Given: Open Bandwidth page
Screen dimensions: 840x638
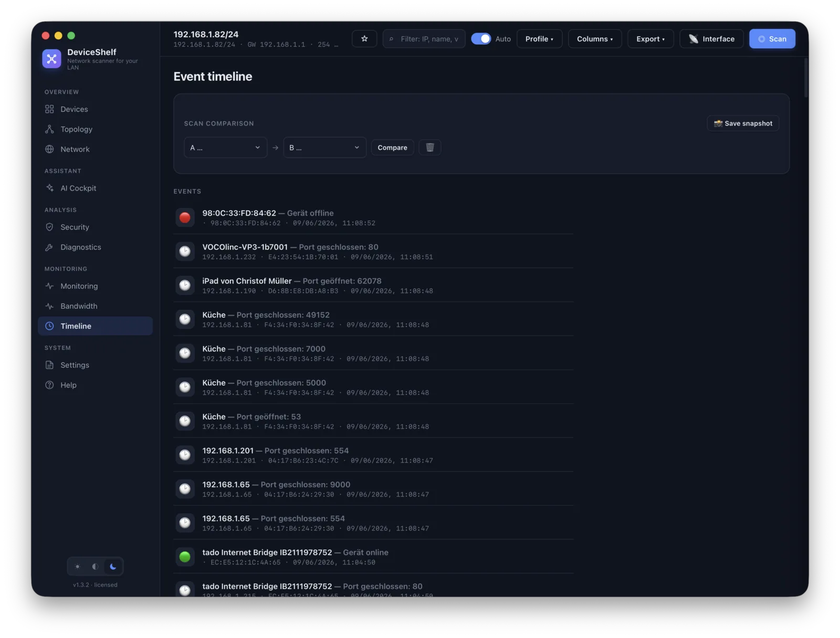Looking at the screenshot, I should point(95,306).
